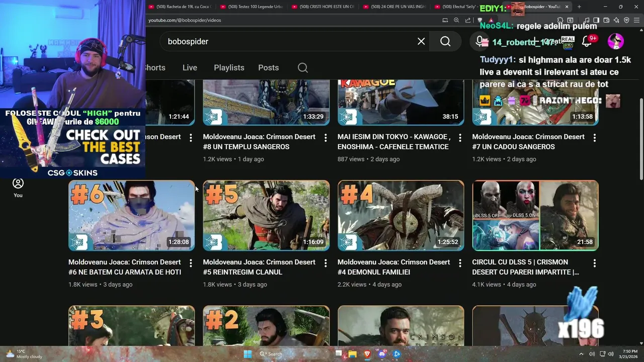Click the Brave Shields icon in address bar
This screenshot has width=644, height=362.
(x=479, y=20)
